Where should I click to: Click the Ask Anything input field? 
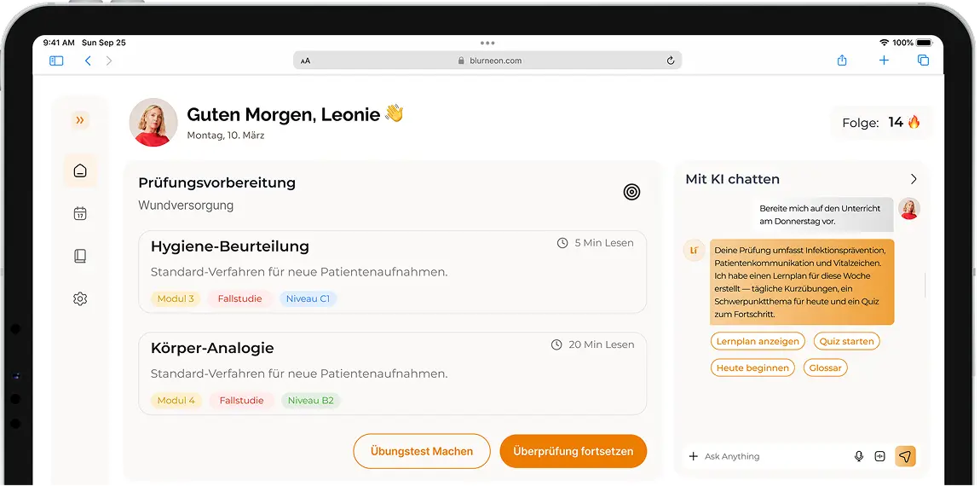(771, 457)
